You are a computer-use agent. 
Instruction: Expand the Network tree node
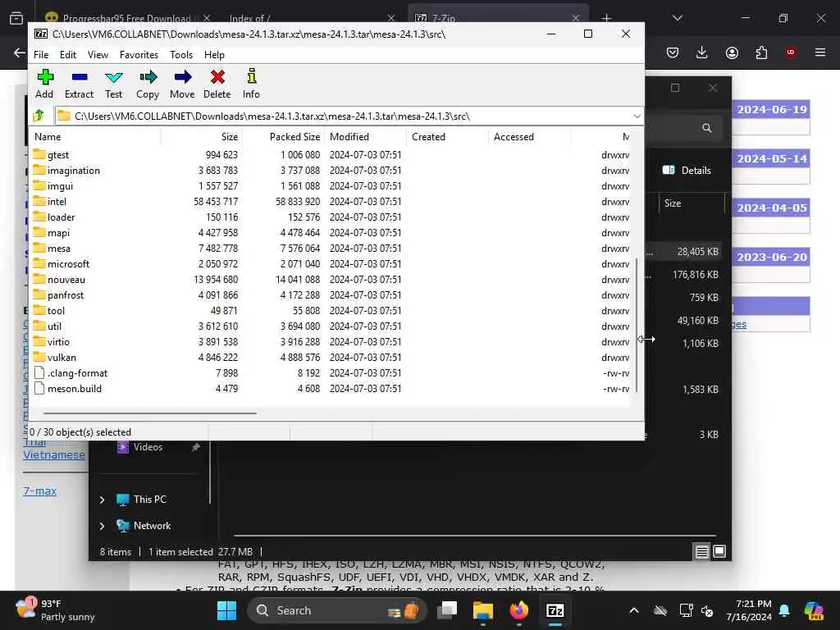[x=102, y=526]
